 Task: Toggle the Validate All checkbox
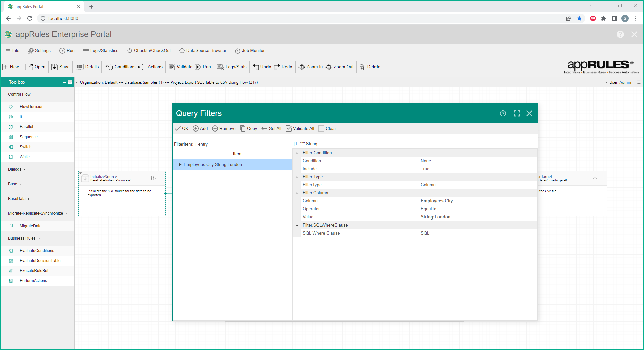289,129
